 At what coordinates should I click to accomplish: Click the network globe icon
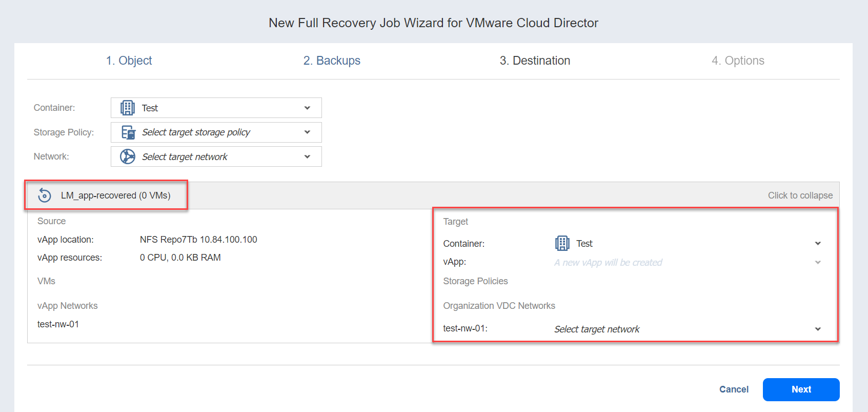pyautogui.click(x=127, y=156)
